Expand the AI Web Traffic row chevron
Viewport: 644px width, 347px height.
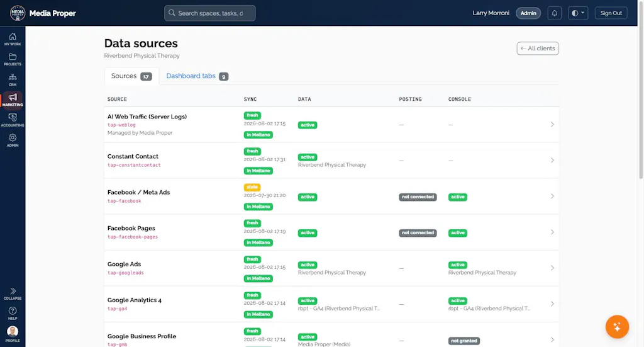click(552, 125)
